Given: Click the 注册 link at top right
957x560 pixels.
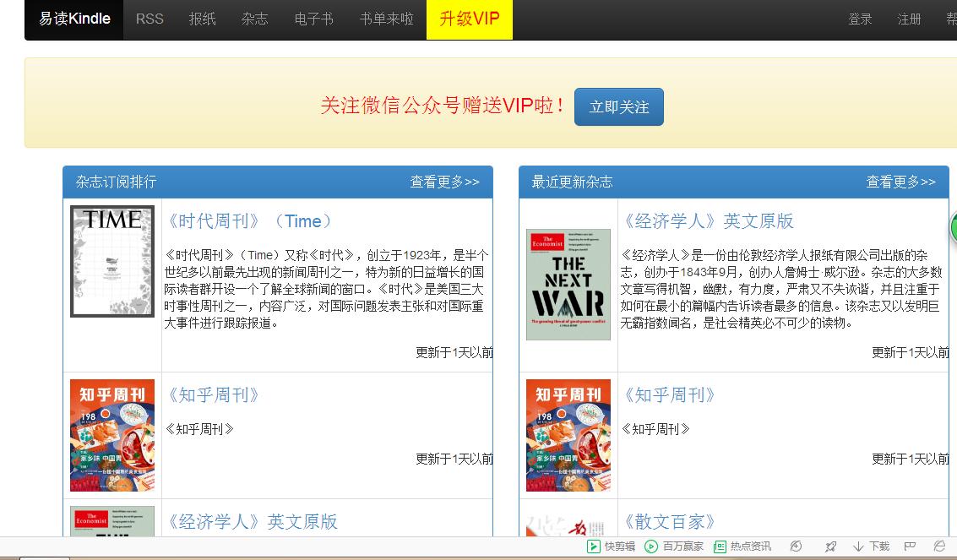Looking at the screenshot, I should (x=908, y=19).
